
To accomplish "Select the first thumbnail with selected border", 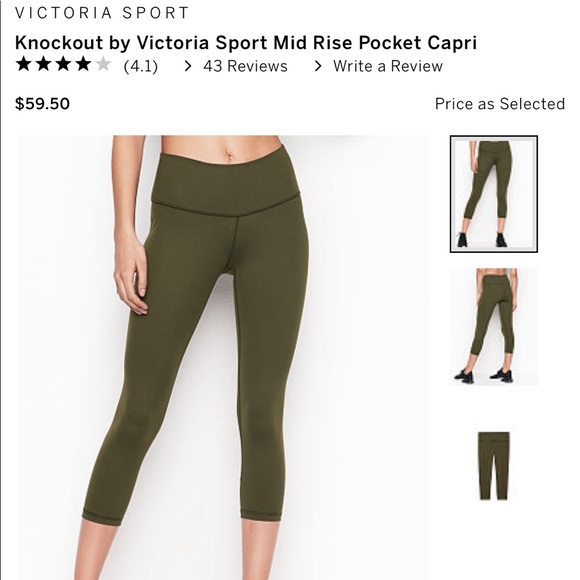I will (494, 194).
